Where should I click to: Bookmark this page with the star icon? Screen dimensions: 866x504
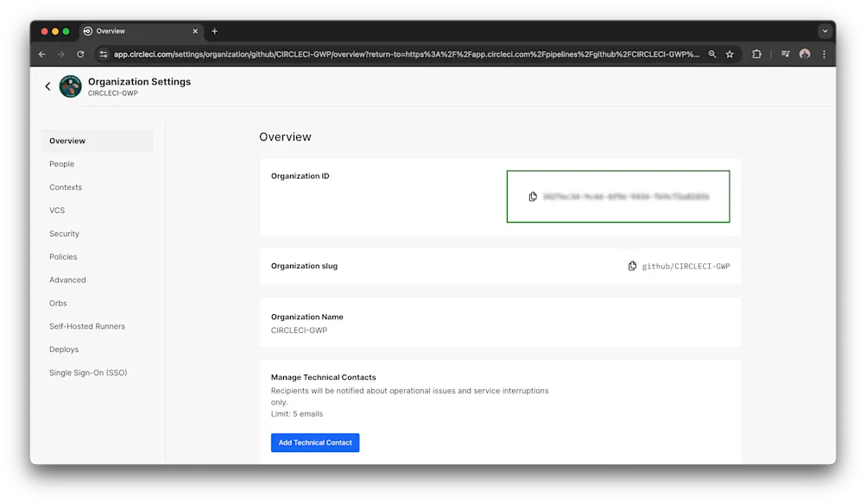click(x=730, y=54)
